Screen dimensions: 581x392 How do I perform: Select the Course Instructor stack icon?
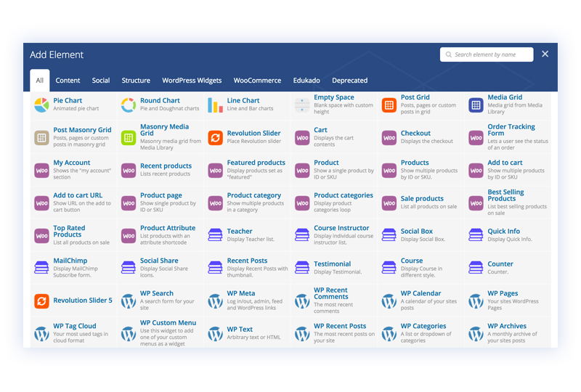click(x=302, y=235)
